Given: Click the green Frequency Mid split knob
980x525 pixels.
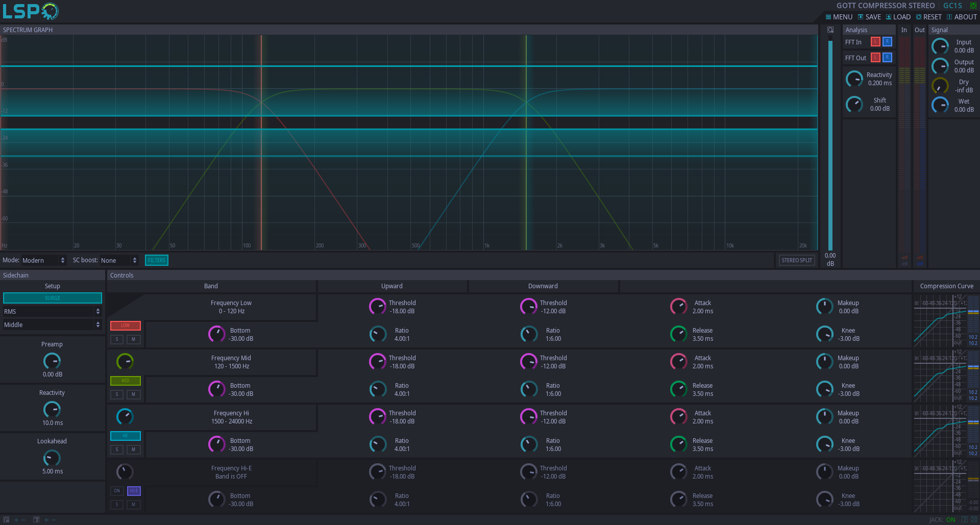Looking at the screenshot, I should [125, 362].
